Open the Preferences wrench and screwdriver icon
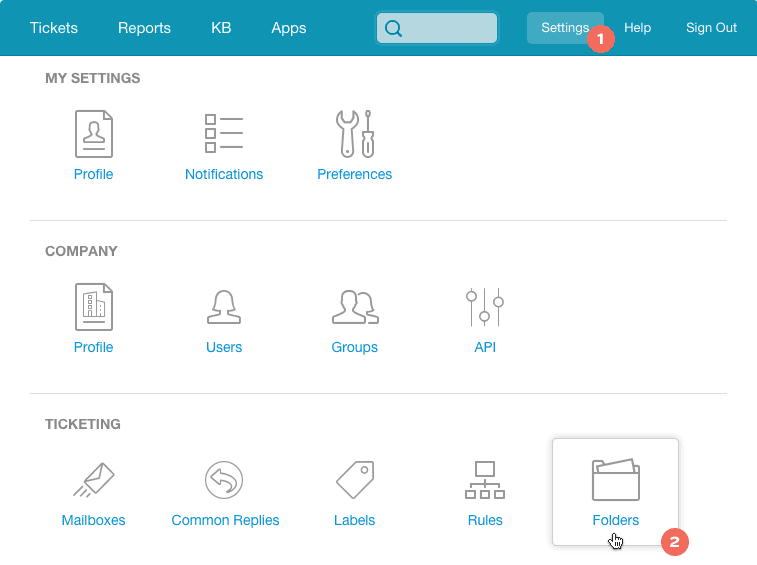The width and height of the screenshot is (757, 565). (x=355, y=134)
